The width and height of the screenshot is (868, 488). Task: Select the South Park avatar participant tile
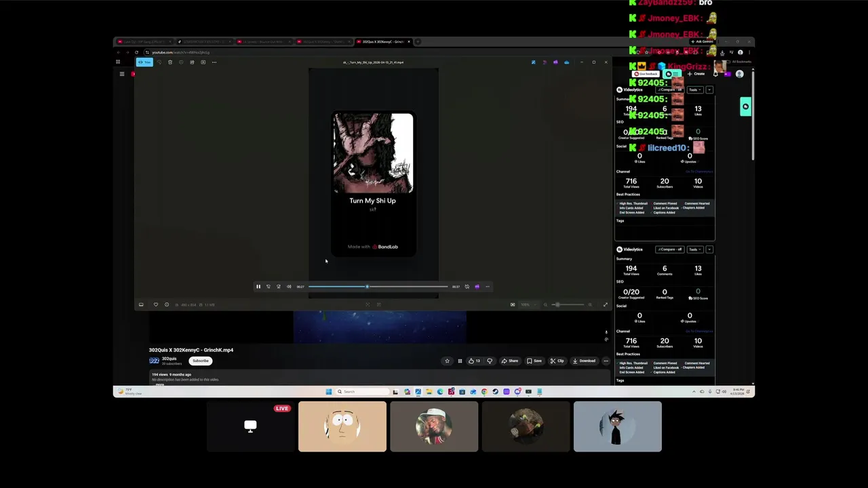coord(342,426)
